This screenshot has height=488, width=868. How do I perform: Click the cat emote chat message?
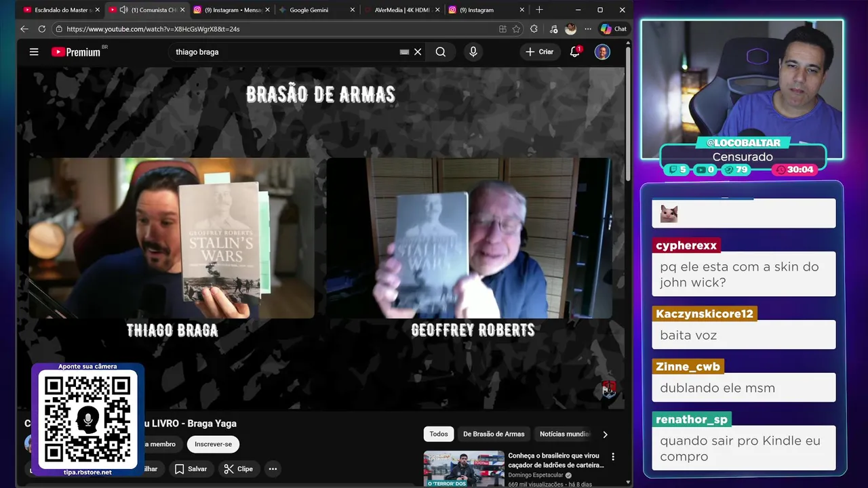(x=743, y=213)
